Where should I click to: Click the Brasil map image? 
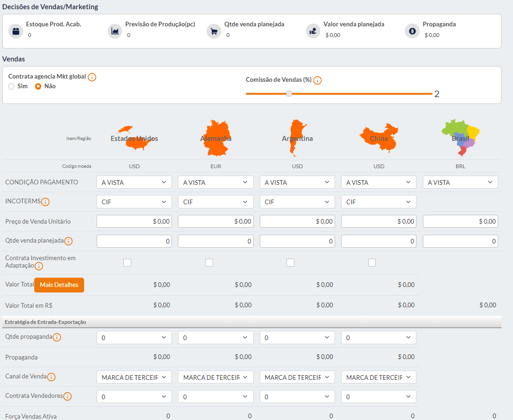coord(460,134)
